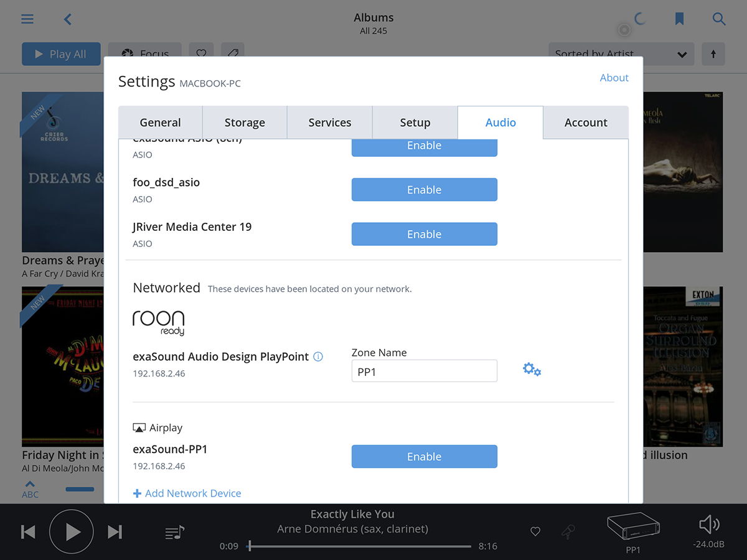Open the Dreams & Prayers album cover
The width and height of the screenshot is (747, 560).
(63, 172)
